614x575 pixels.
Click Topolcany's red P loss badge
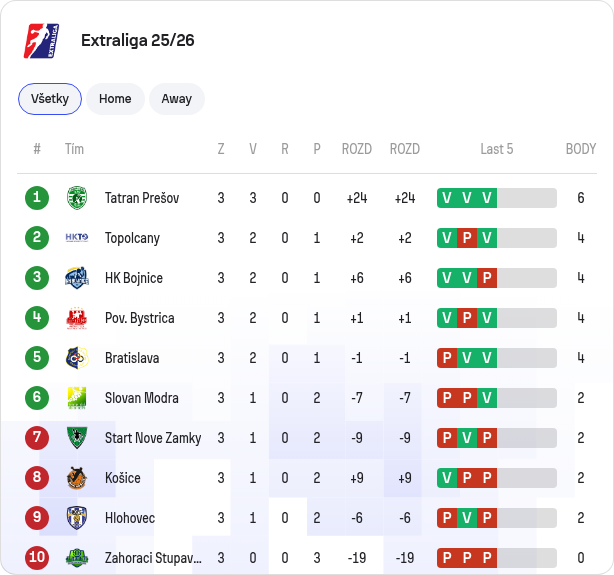point(467,238)
